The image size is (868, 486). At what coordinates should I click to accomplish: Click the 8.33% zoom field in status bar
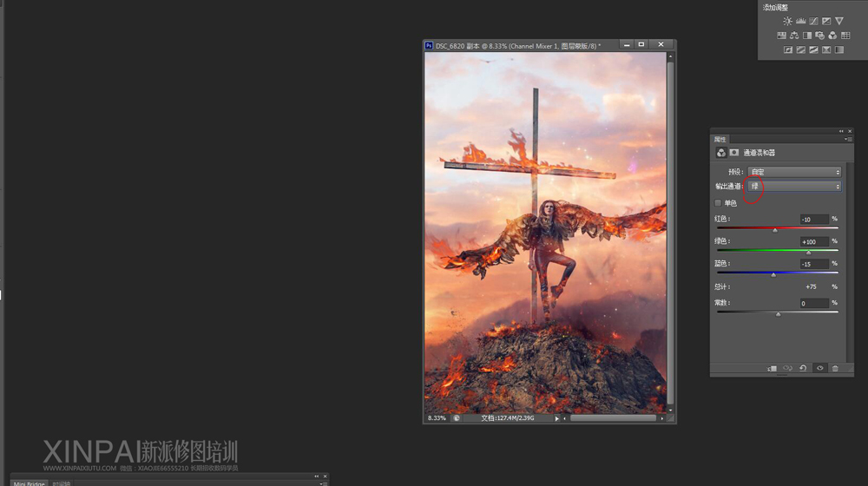tap(437, 418)
